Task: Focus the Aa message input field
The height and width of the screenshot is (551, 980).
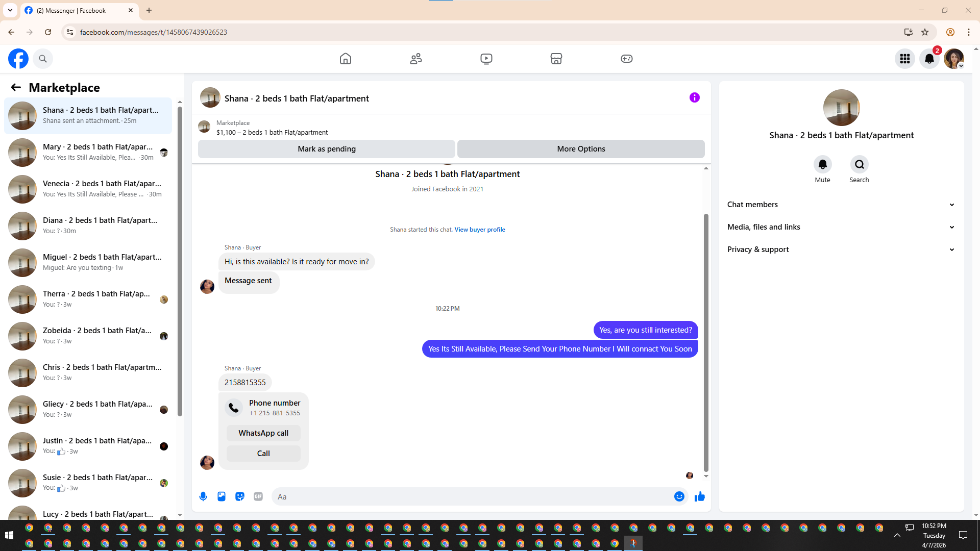Action: [x=472, y=496]
